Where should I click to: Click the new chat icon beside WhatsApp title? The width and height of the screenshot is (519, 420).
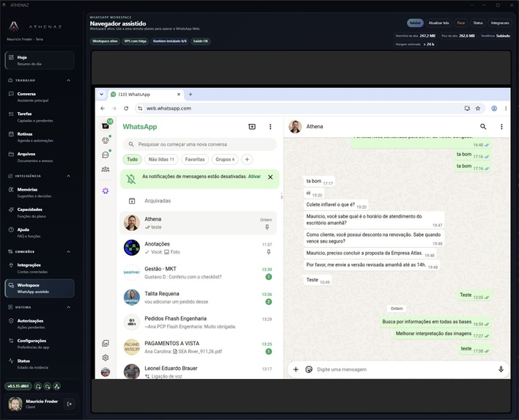[252, 126]
